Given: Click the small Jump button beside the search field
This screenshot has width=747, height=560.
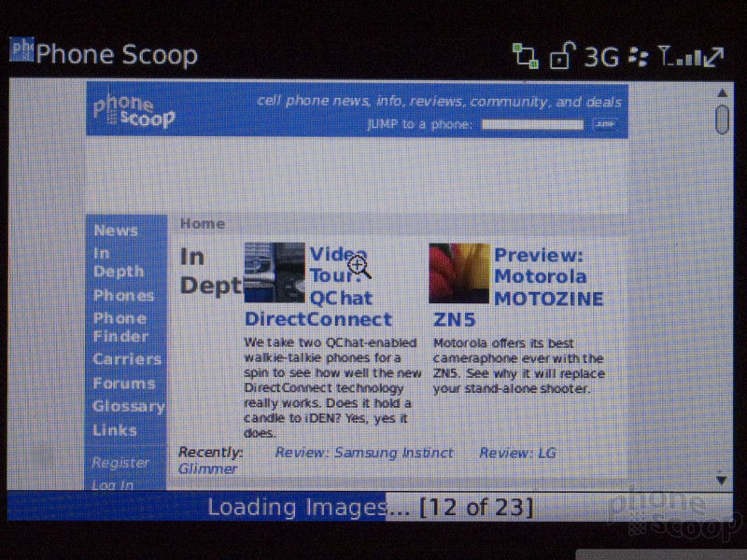Looking at the screenshot, I should click(605, 124).
